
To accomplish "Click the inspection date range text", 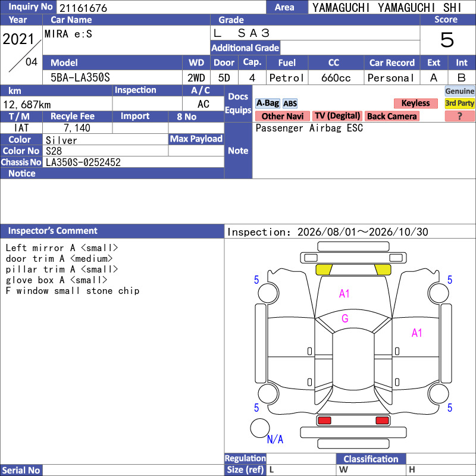I will [x=328, y=232].
